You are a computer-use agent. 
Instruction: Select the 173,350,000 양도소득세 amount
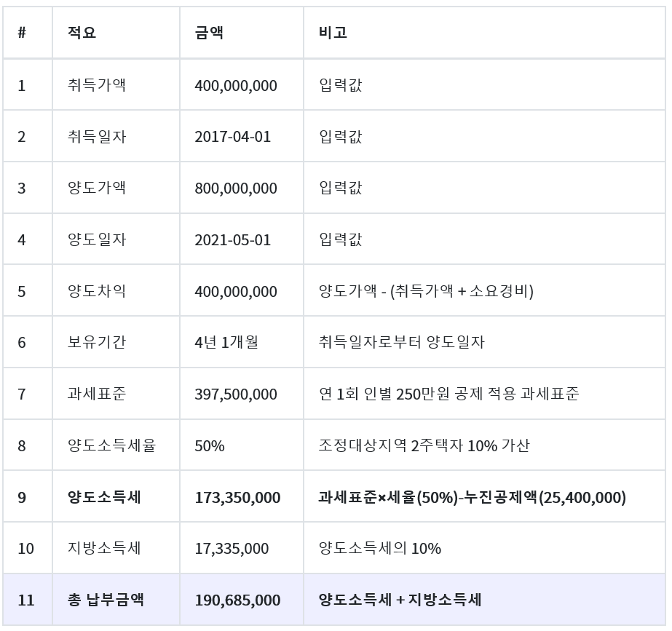point(237,497)
